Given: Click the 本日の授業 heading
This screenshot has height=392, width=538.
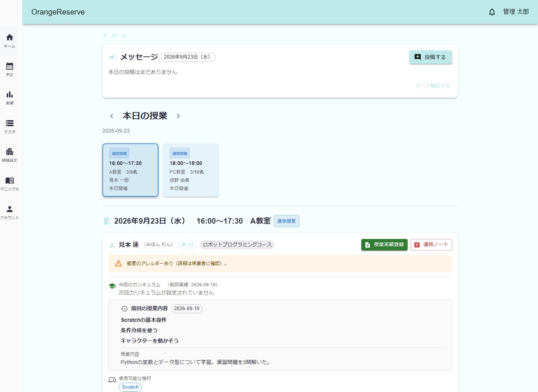Looking at the screenshot, I should click(x=145, y=116).
